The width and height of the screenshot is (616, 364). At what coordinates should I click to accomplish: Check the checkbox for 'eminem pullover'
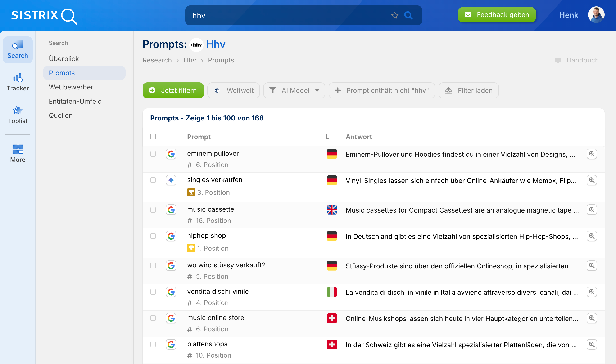[153, 154]
